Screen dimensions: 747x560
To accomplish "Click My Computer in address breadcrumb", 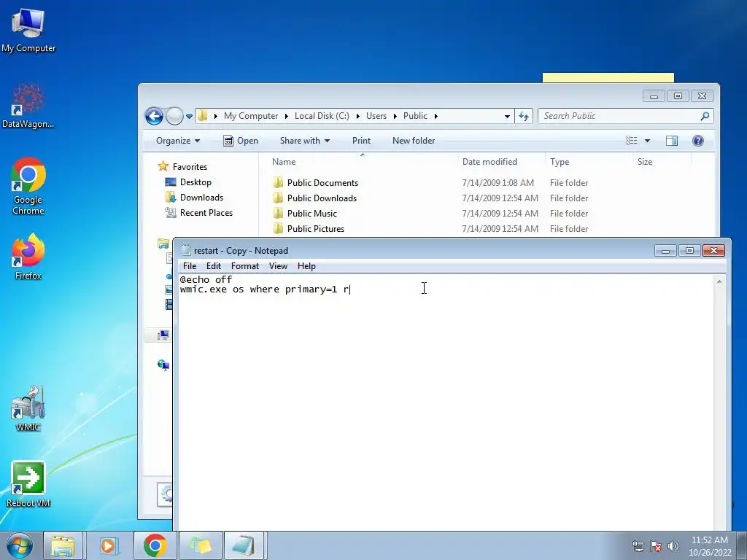I will (x=251, y=116).
